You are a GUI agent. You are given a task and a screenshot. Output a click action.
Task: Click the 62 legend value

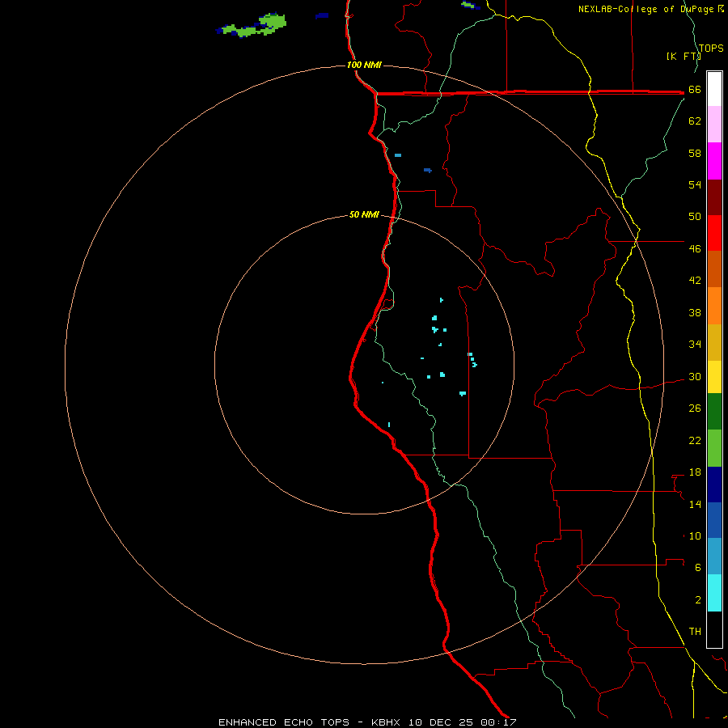[x=695, y=121]
